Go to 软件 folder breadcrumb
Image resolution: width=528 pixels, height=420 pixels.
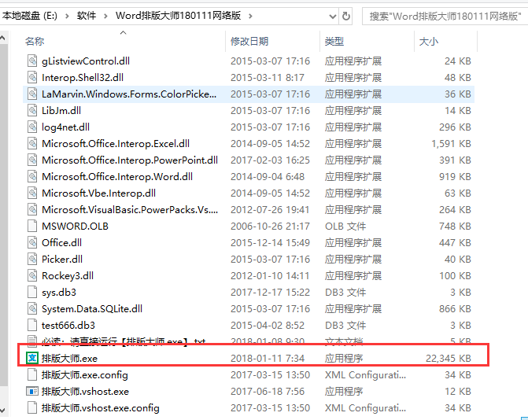(87, 16)
